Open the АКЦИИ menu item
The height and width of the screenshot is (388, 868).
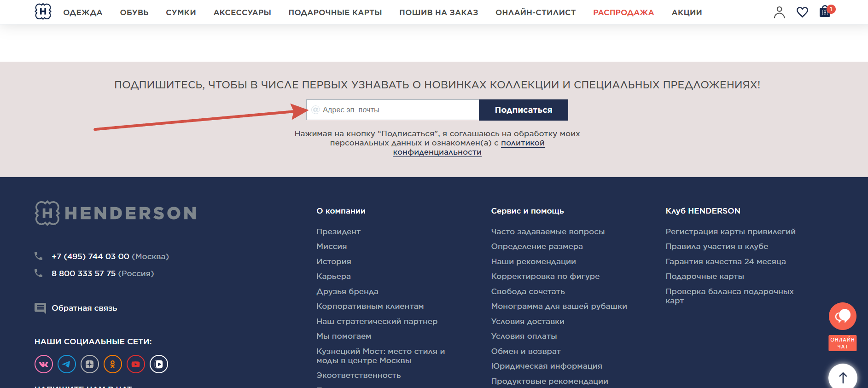pos(687,12)
